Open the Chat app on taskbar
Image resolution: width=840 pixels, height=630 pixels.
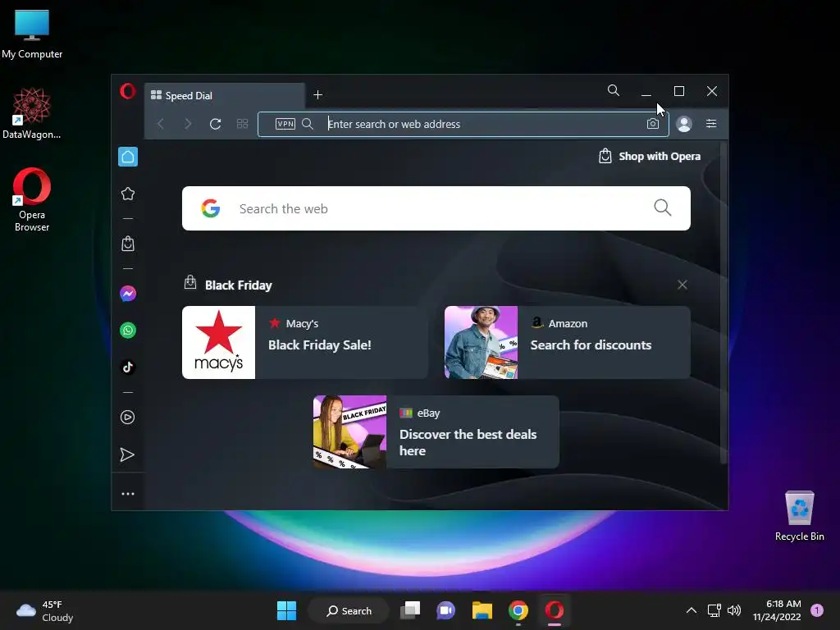pyautogui.click(x=445, y=610)
